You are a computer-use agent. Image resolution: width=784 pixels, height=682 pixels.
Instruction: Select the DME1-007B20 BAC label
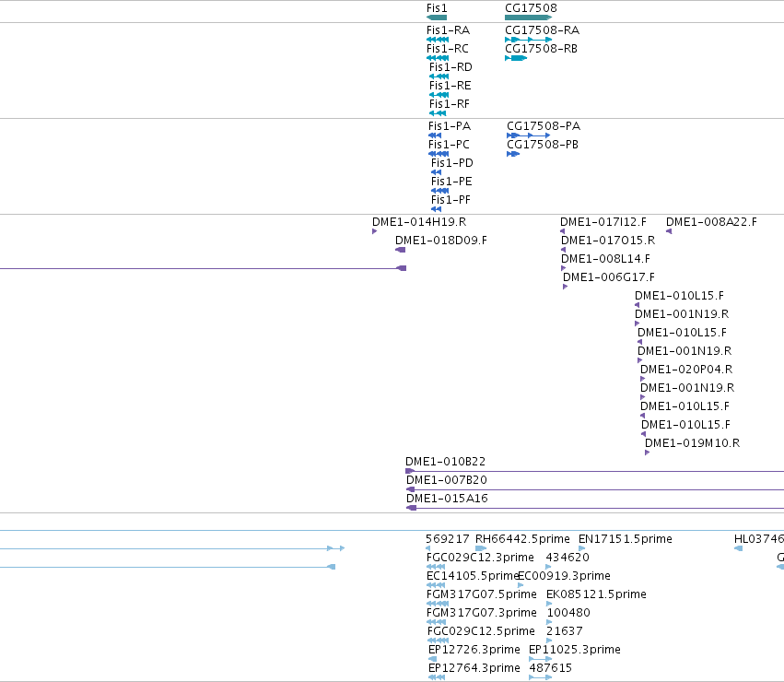click(x=447, y=480)
